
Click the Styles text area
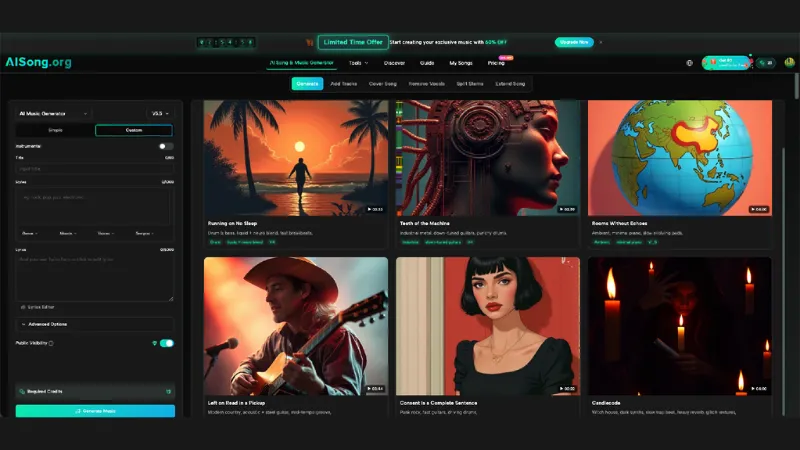(95, 207)
